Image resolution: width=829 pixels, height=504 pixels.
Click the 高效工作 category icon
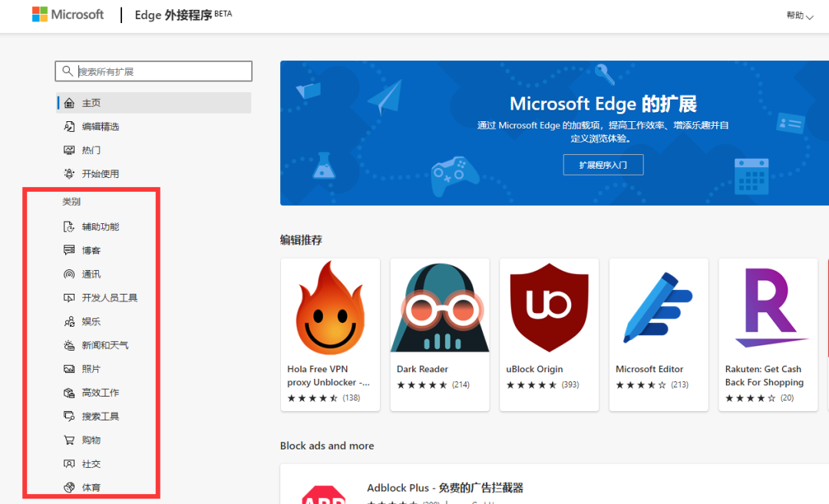pyautogui.click(x=69, y=393)
